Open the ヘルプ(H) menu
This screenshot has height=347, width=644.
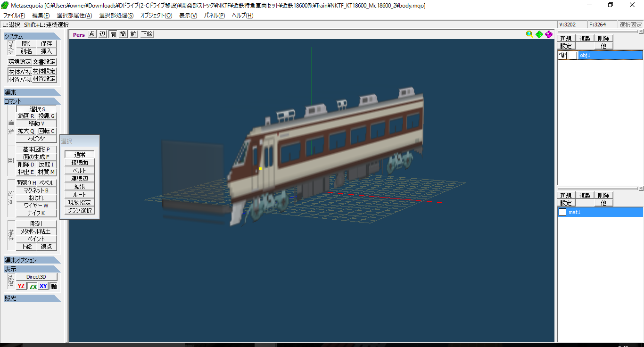coord(242,16)
